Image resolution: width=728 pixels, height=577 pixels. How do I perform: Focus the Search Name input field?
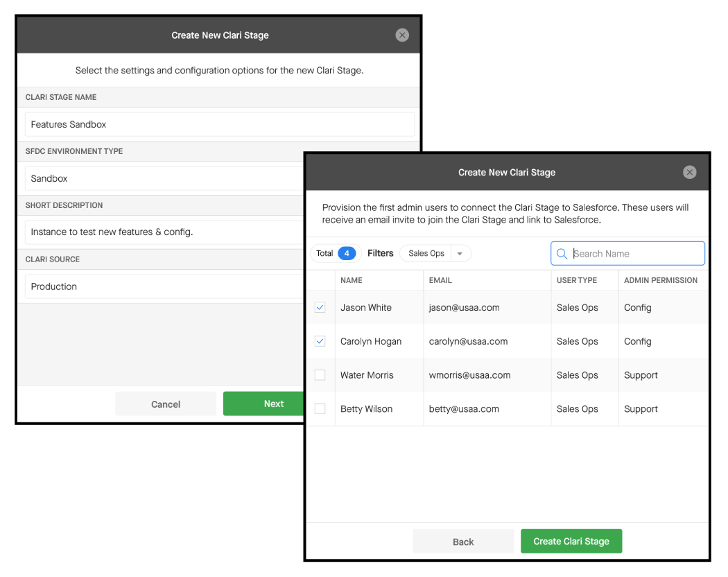[x=627, y=254]
